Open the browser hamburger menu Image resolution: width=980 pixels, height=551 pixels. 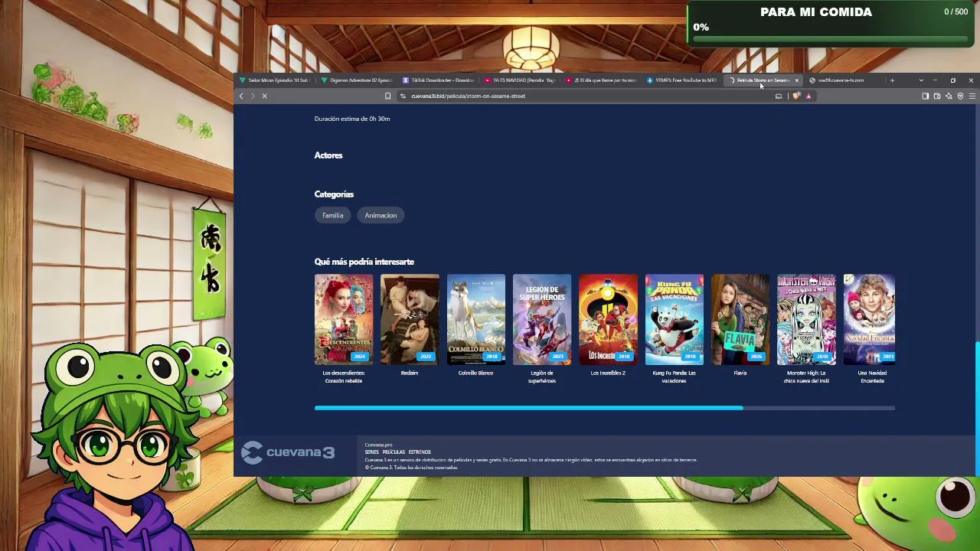click(x=972, y=96)
